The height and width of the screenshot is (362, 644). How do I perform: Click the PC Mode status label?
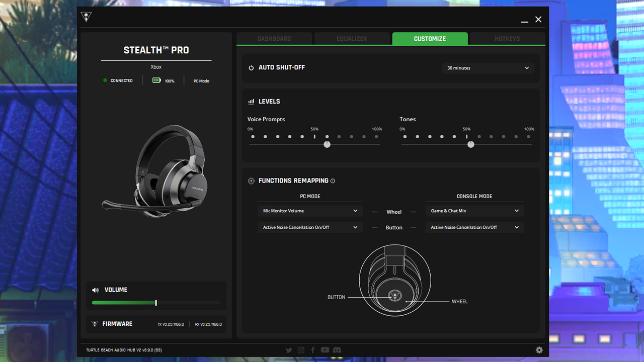(201, 81)
